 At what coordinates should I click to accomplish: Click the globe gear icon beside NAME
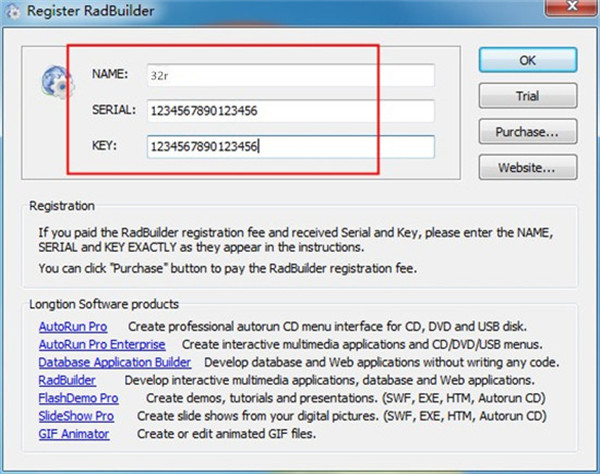point(57,82)
